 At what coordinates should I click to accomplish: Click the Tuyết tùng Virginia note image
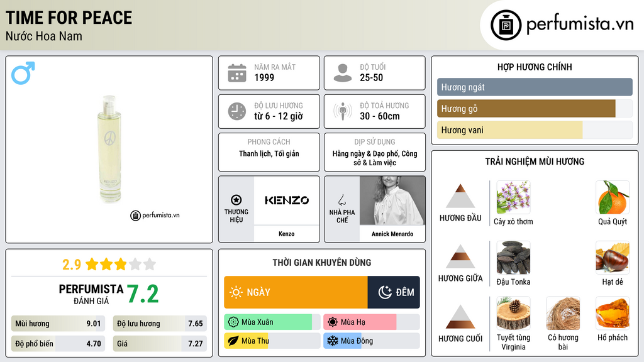point(513,314)
